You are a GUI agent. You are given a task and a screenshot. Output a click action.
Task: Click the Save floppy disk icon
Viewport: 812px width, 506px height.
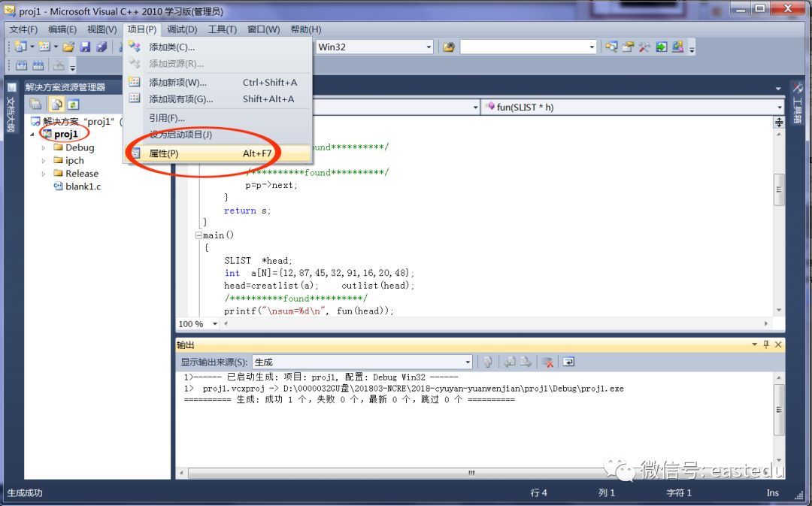point(85,47)
